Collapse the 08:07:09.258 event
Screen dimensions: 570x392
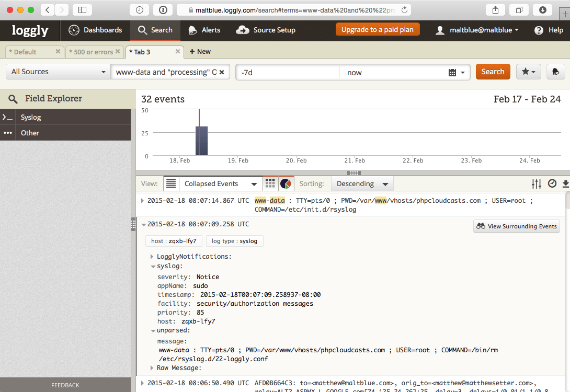tap(143, 225)
